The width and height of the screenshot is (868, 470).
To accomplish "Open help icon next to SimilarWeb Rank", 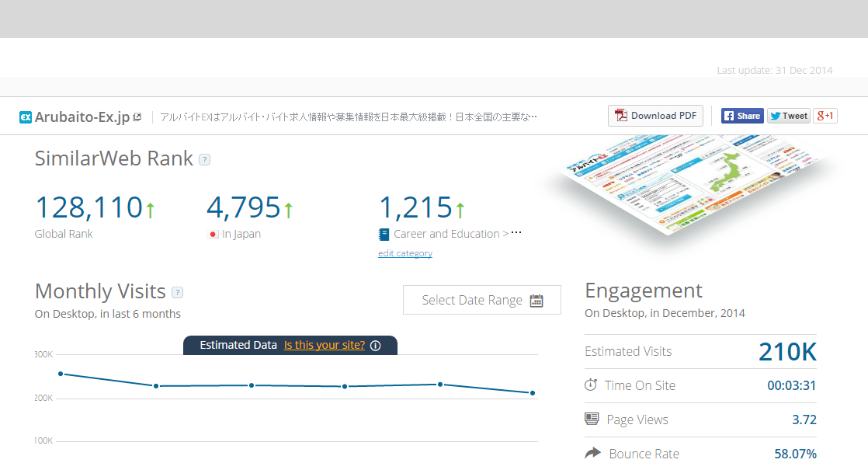I will click(x=204, y=160).
